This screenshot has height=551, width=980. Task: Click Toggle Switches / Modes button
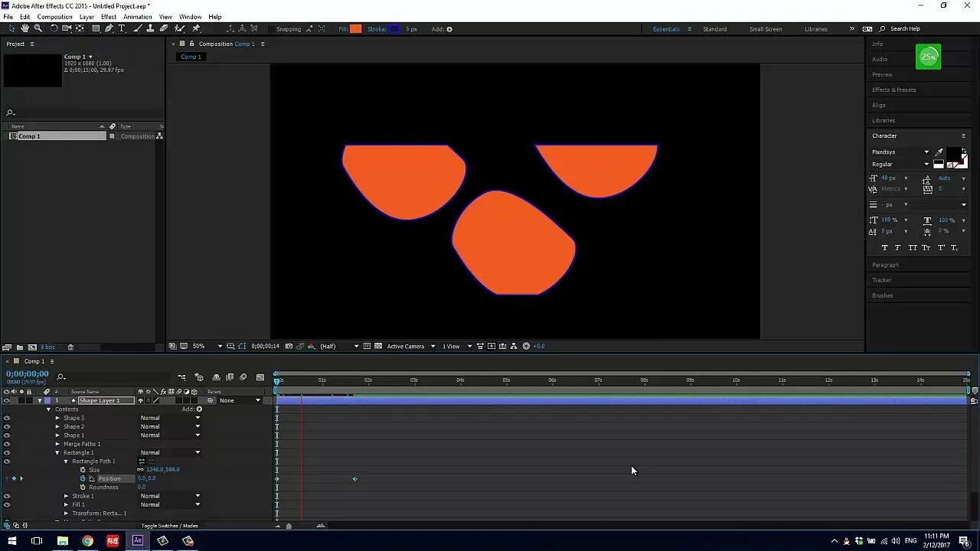point(169,526)
